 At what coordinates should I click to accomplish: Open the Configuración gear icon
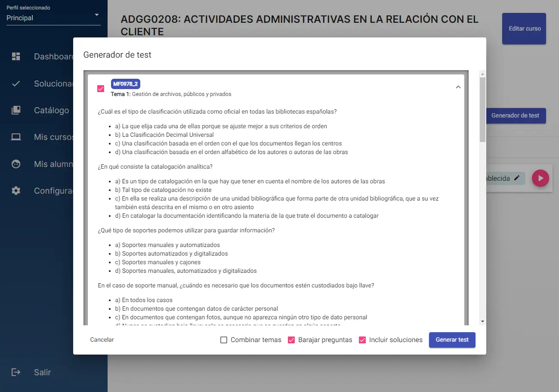pos(16,191)
